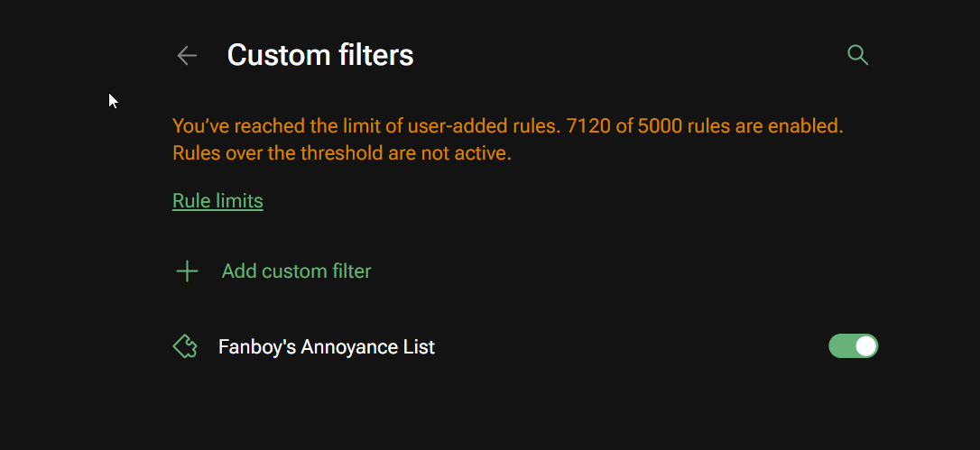This screenshot has width=980, height=450.
Task: Click the Custom filters page heading
Action: coord(320,56)
